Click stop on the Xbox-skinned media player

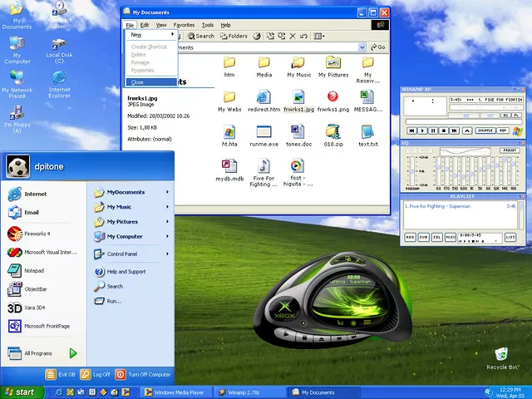(304, 338)
